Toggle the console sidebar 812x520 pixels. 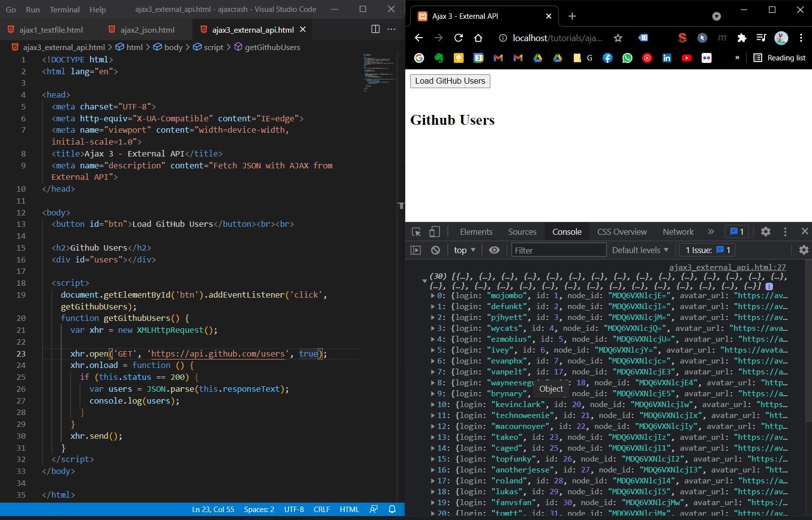(x=416, y=250)
